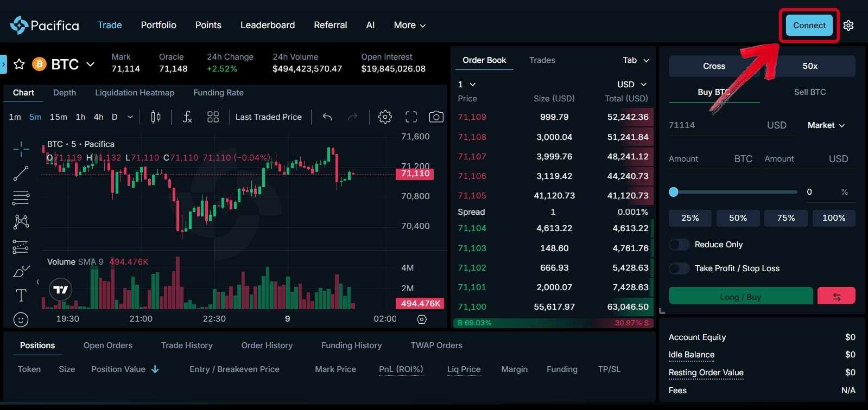
Task: Click the red swap direction button
Action: click(836, 296)
